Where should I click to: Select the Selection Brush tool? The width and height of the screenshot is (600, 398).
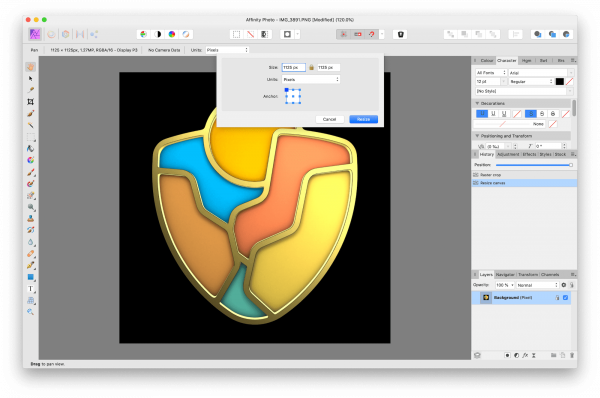tap(31, 113)
